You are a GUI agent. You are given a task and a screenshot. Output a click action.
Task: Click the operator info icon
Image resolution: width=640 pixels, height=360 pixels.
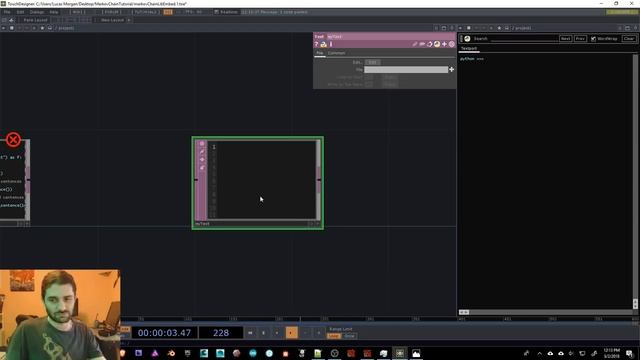(x=331, y=44)
